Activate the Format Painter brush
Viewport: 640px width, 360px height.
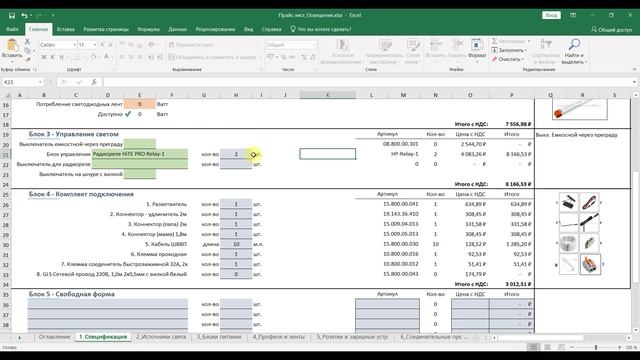[x=27, y=59]
